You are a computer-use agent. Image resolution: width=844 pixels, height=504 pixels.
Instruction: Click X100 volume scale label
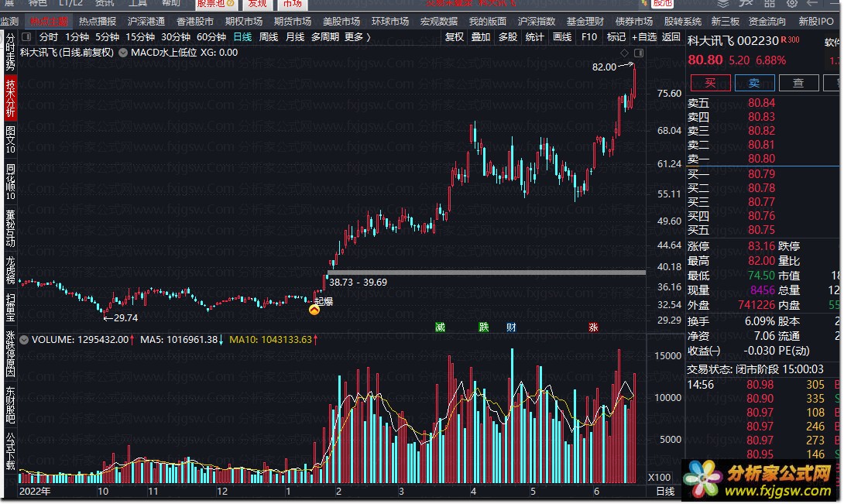coord(660,478)
